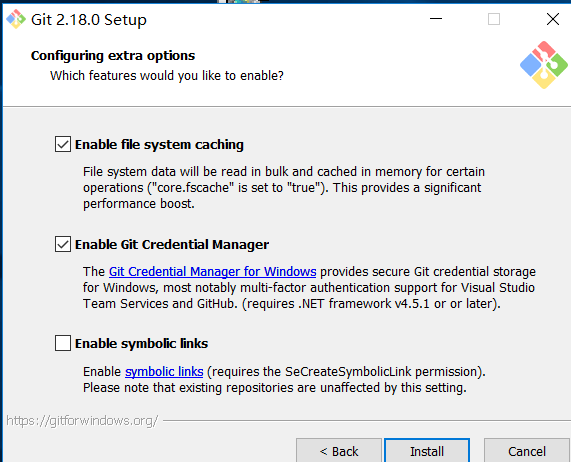The height and width of the screenshot is (462, 571).
Task: Click the large Git logo in the header
Action: (x=544, y=65)
